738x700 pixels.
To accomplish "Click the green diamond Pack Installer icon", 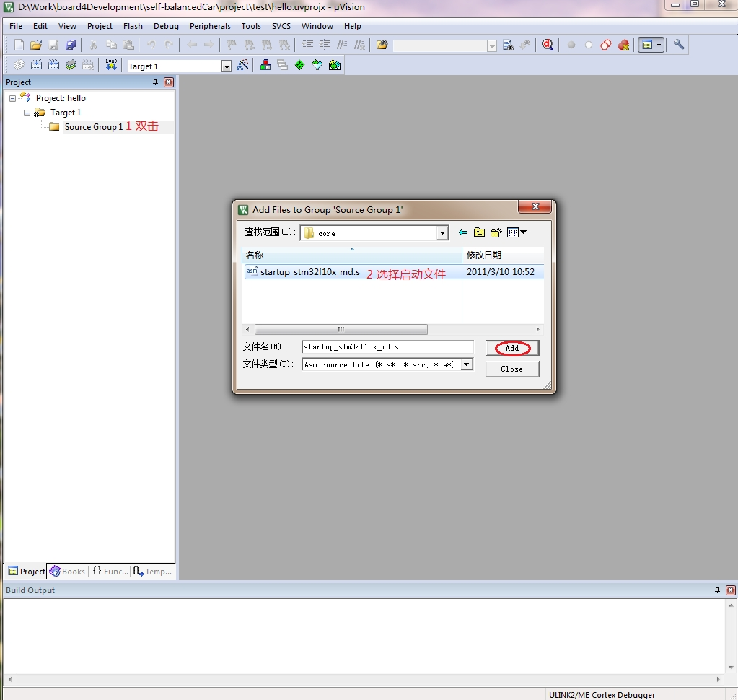I will (x=300, y=65).
